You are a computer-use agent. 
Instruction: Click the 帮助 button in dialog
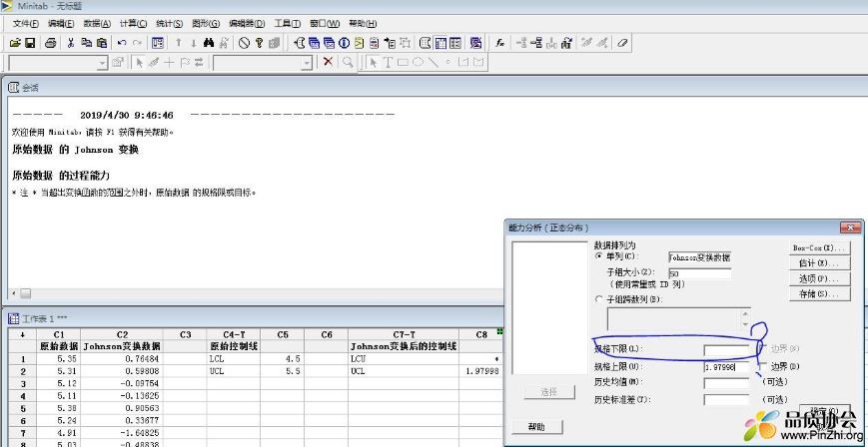pyautogui.click(x=537, y=426)
